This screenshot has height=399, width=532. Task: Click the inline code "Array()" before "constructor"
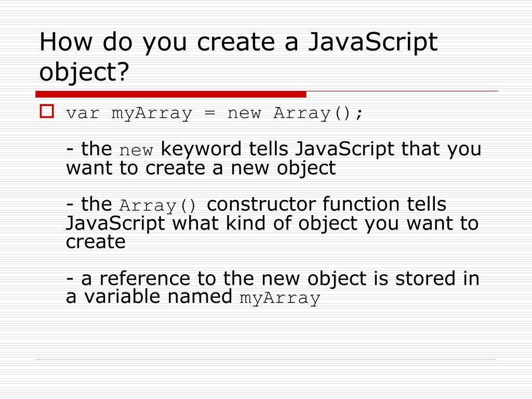pyautogui.click(x=158, y=206)
